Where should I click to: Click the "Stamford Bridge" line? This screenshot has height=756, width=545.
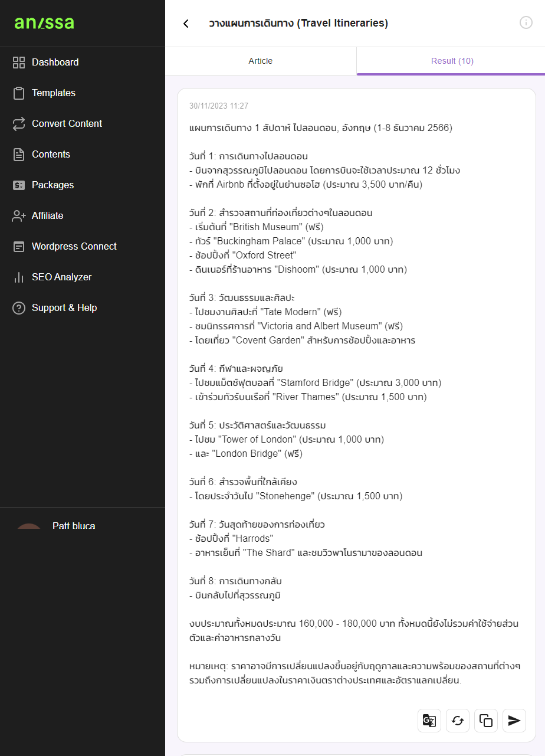[x=316, y=383]
